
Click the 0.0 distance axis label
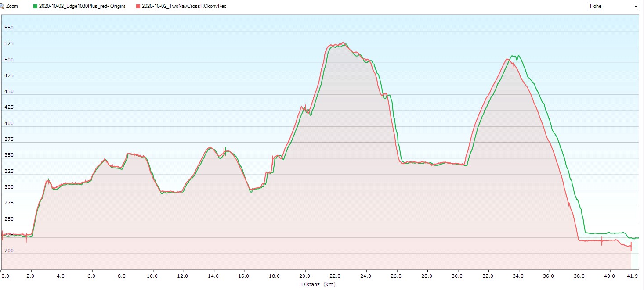pos(5,276)
